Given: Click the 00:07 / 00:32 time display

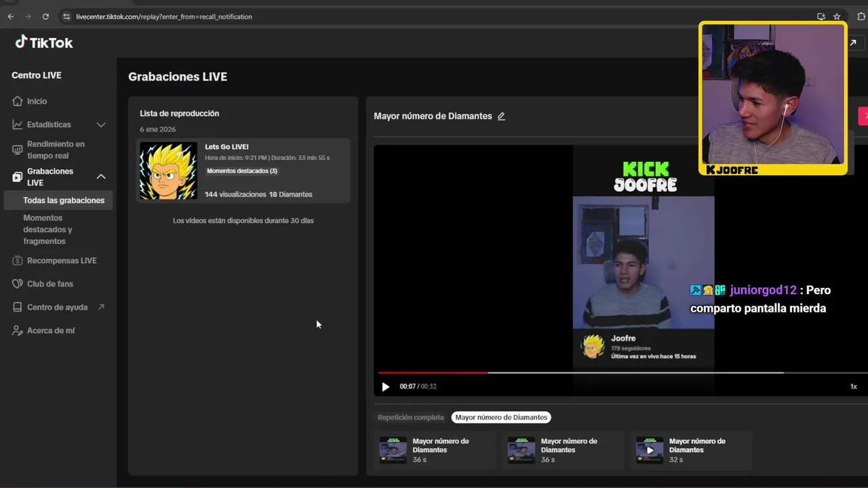Looking at the screenshot, I should tap(418, 386).
